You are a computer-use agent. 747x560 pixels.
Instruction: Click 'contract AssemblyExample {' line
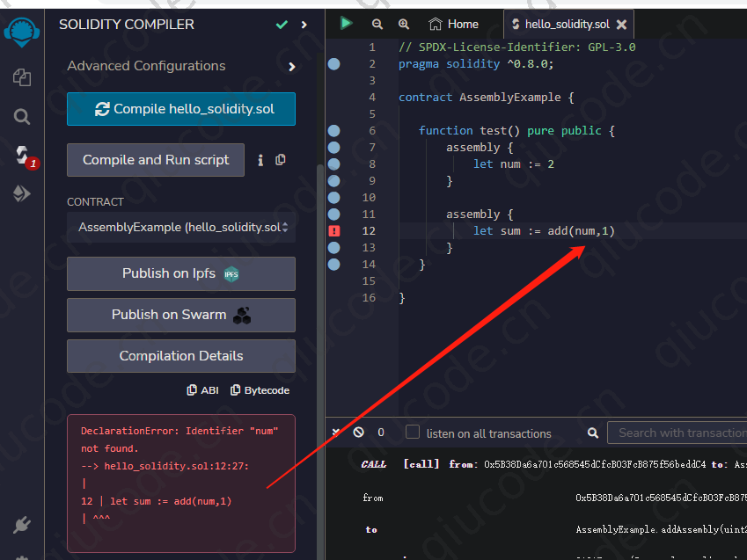point(486,97)
